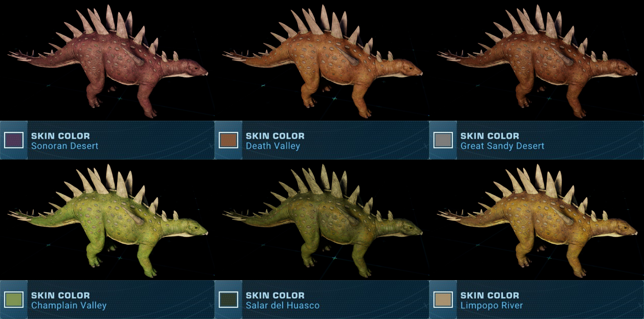Click the Great Sandy Desert dinosaur preview

click(537, 61)
